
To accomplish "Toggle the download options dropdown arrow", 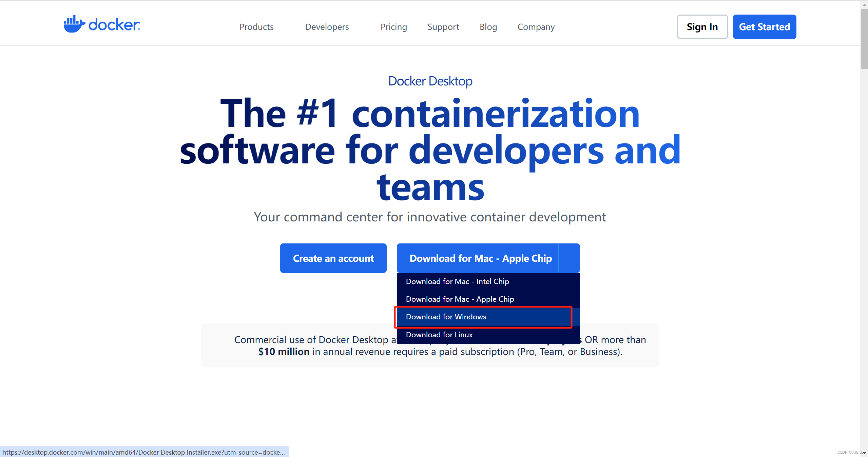I will click(569, 258).
